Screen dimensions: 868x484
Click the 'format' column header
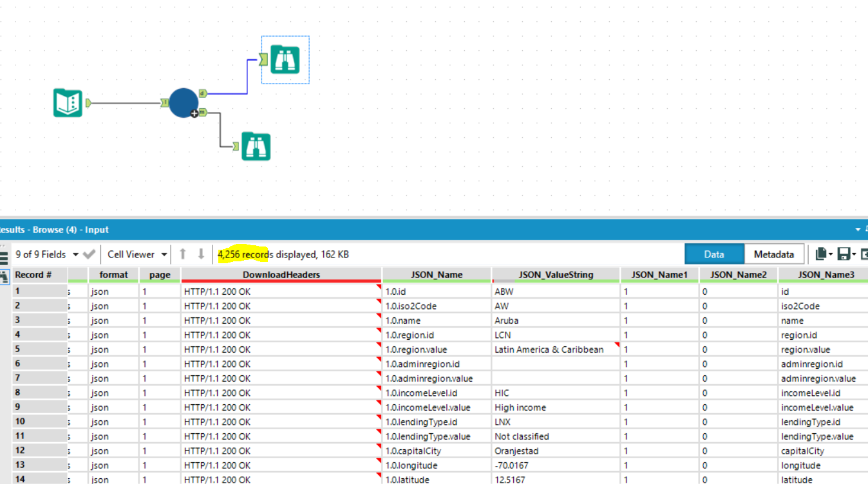tap(113, 275)
